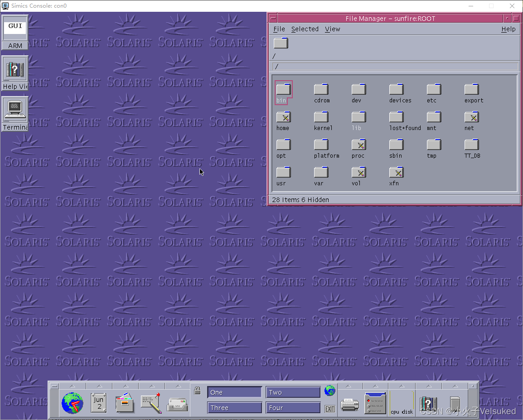523x420 pixels.
Task: Open the etc folder icon
Action: coord(434,89)
